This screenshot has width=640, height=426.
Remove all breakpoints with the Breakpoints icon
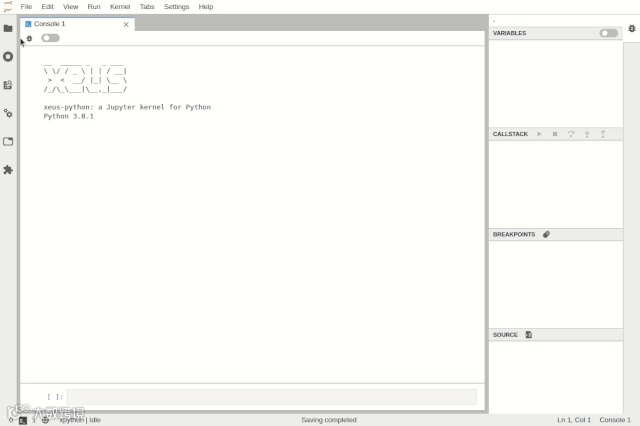pos(547,234)
